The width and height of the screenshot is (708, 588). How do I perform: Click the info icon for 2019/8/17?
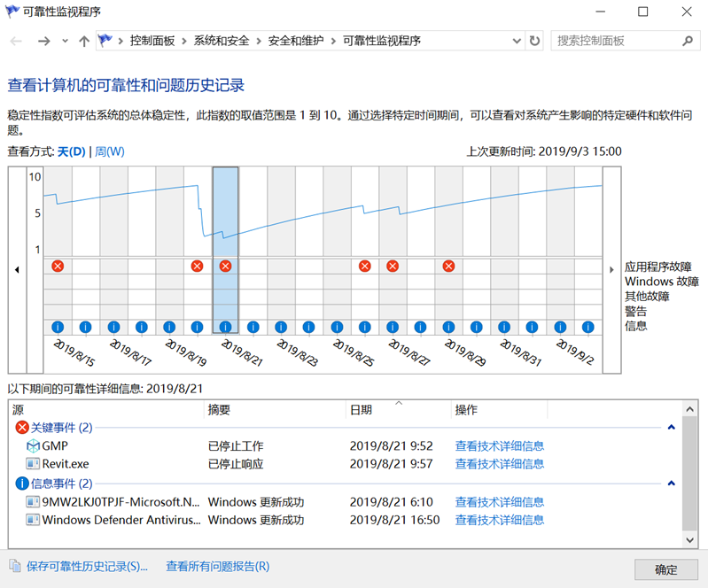[x=113, y=327]
